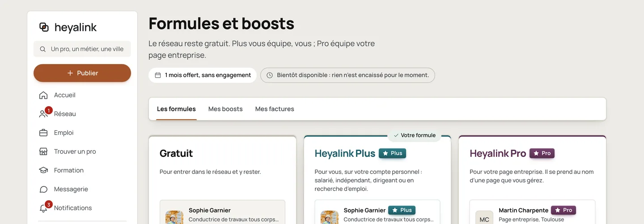The height and width of the screenshot is (224, 644).
Task: Click the red badge on Notifications
Action: point(48,204)
